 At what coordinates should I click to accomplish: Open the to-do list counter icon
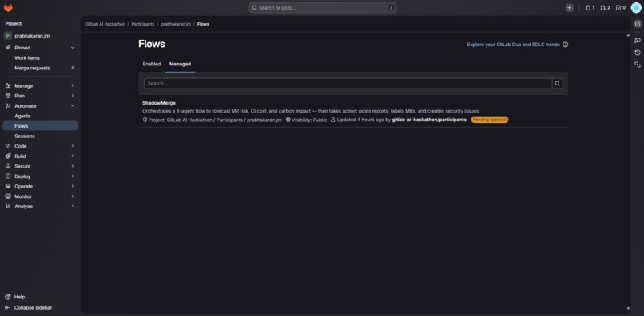621,8
